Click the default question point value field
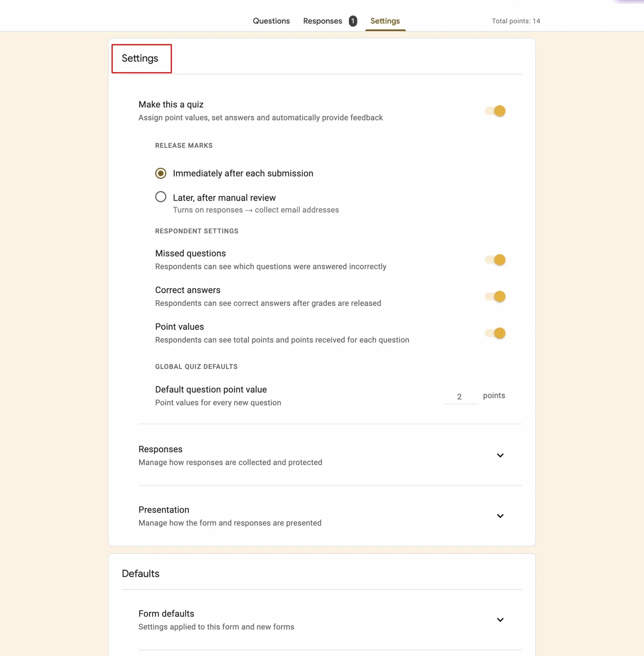 (460, 396)
